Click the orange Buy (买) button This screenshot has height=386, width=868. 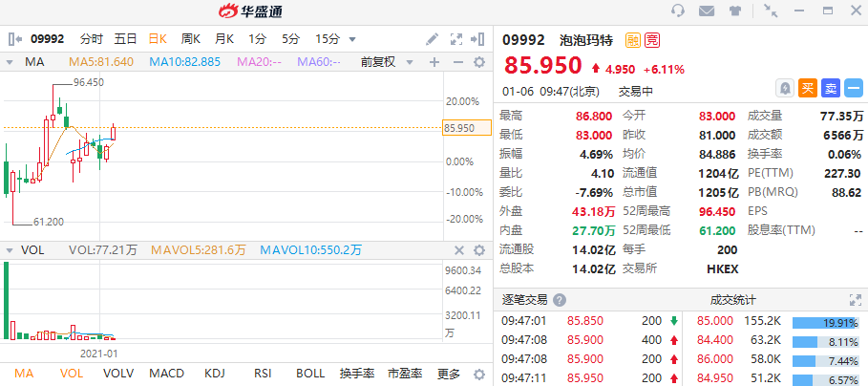click(x=808, y=88)
